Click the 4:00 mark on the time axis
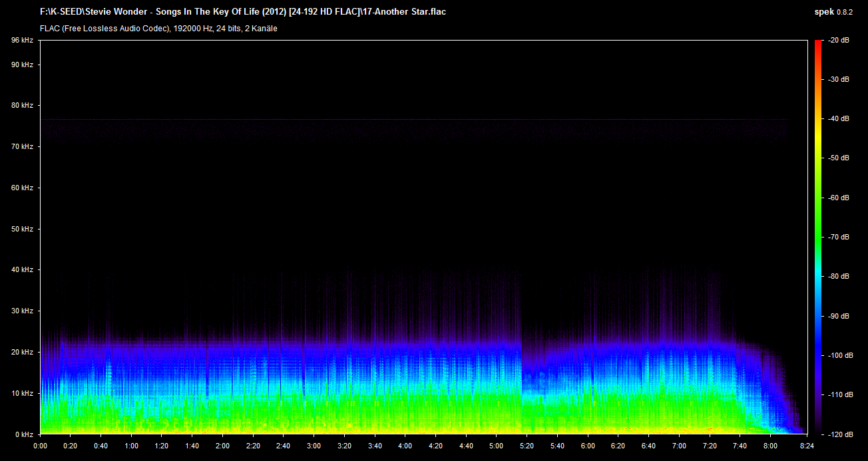The image size is (868, 461). coord(405,446)
